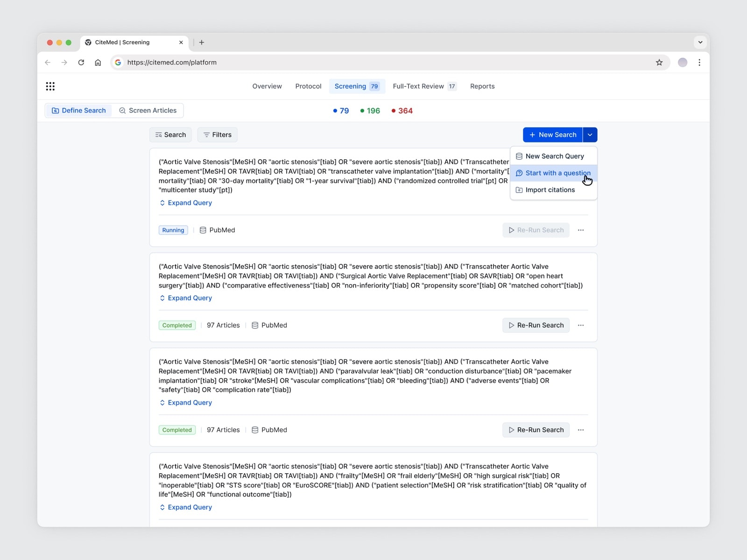Select the Define Search view
The width and height of the screenshot is (747, 560).
tap(79, 111)
